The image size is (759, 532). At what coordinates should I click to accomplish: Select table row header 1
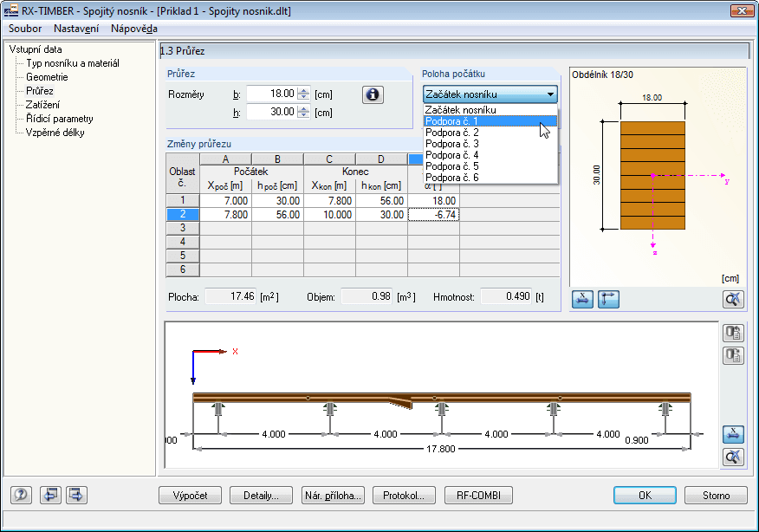(x=183, y=200)
